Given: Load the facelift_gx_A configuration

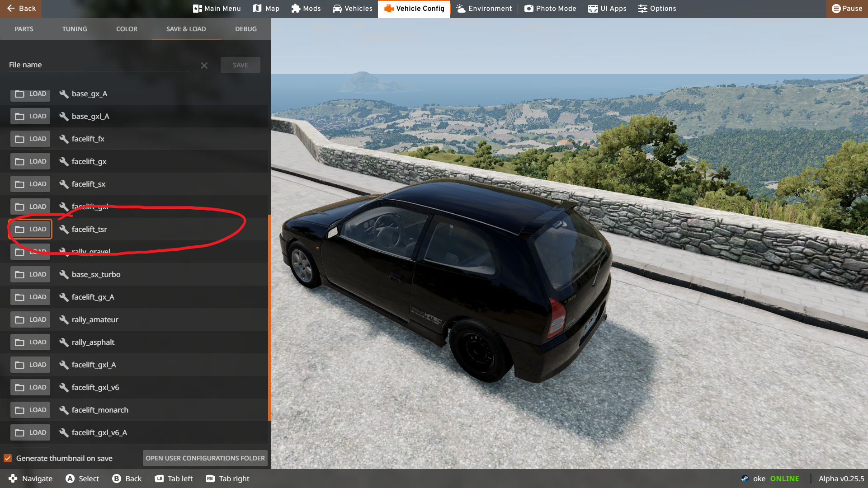Looking at the screenshot, I should (x=30, y=297).
